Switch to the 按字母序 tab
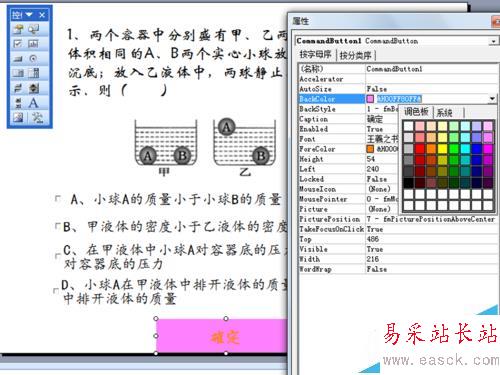The image size is (500, 375). (x=315, y=54)
